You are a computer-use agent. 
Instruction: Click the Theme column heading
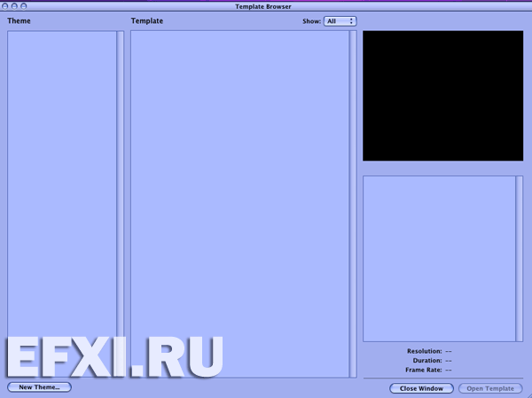point(19,20)
